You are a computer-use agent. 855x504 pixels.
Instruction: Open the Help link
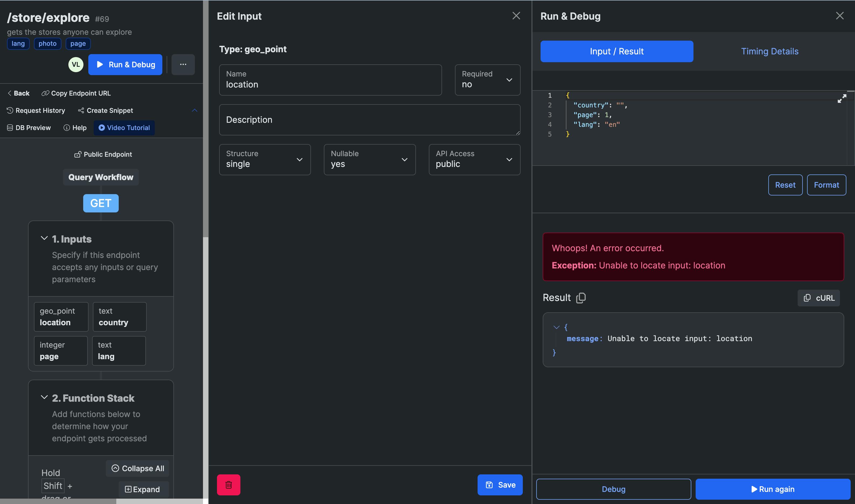pyautogui.click(x=75, y=128)
